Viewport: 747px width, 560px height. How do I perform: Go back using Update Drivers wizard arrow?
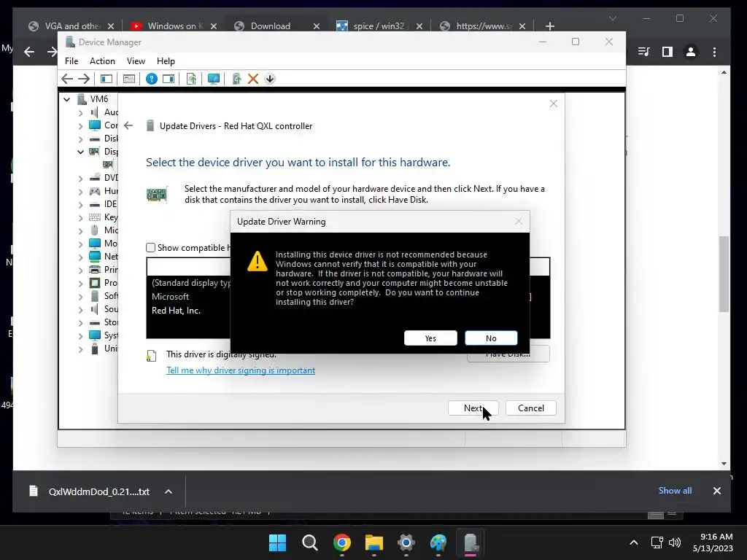coord(128,125)
